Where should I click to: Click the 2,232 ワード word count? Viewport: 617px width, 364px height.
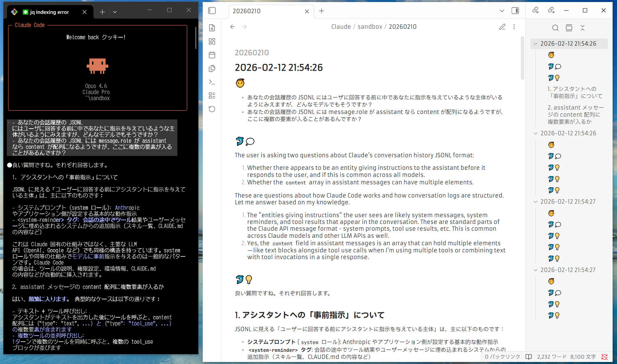coord(552,357)
